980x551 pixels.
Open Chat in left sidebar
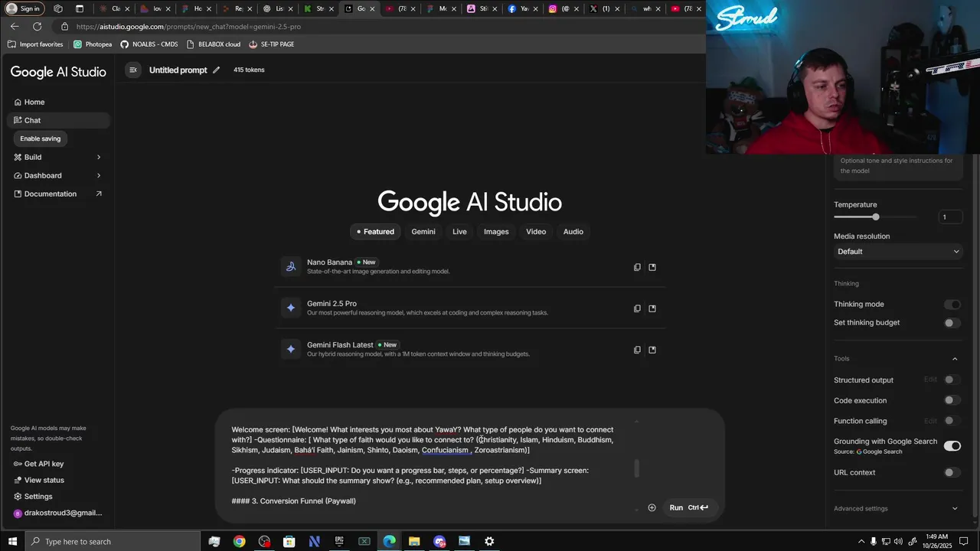tap(58, 120)
